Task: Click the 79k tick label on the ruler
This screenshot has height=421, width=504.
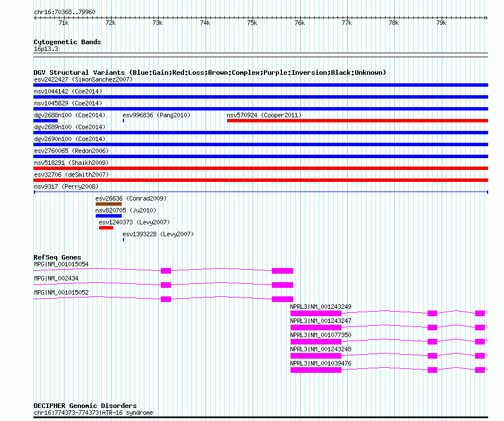Action: coord(441,23)
